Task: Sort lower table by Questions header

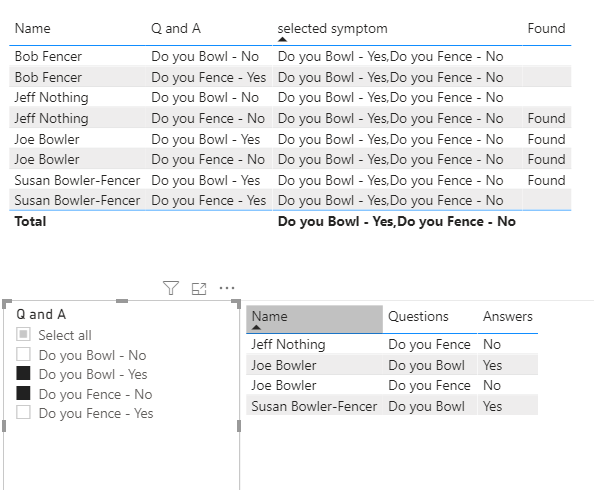Action: coord(418,316)
